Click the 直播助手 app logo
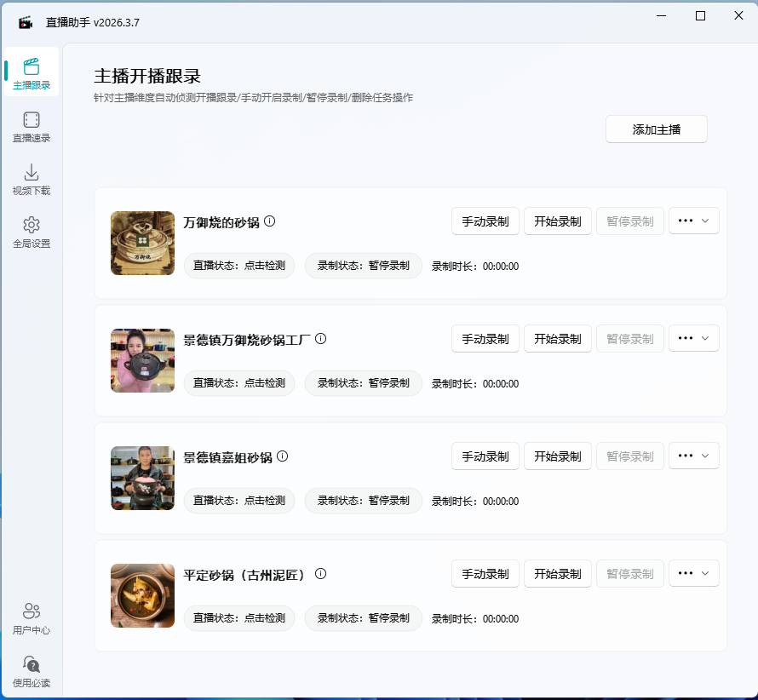Image resolution: width=758 pixels, height=700 pixels. pos(24,21)
